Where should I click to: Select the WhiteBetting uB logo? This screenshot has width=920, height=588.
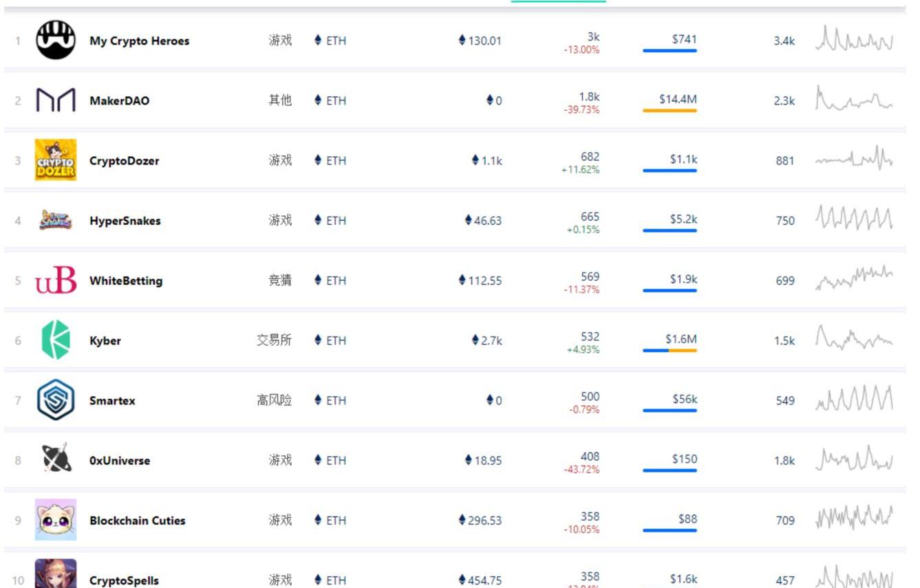click(x=55, y=280)
